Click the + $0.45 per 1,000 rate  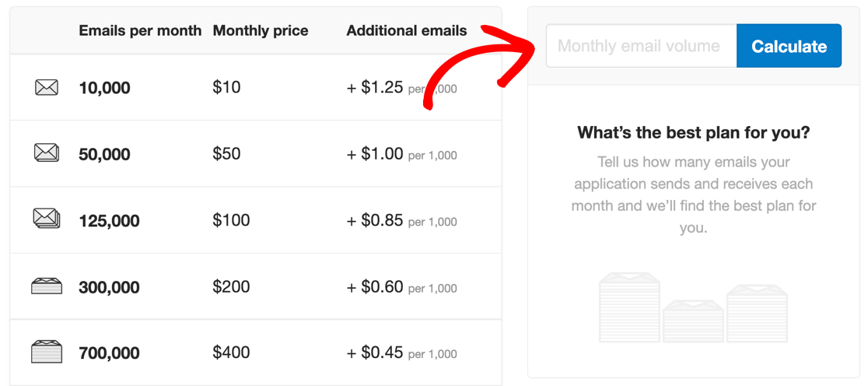[402, 353]
